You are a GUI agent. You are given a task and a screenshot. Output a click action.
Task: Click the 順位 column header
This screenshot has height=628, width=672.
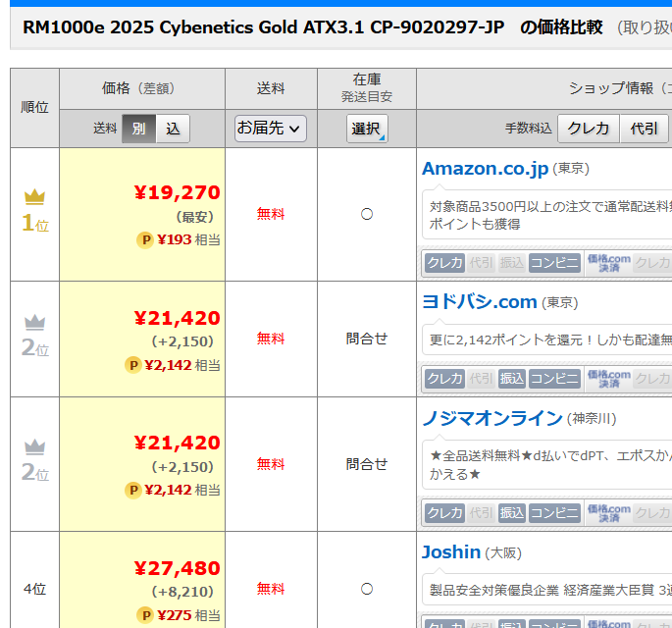[34, 108]
